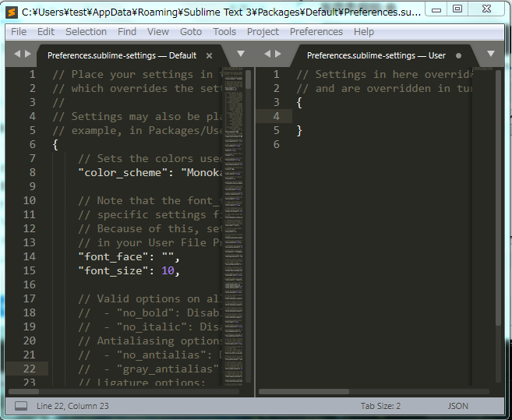
Task: Open the Tab Size: 2 selector
Action: tap(380, 406)
